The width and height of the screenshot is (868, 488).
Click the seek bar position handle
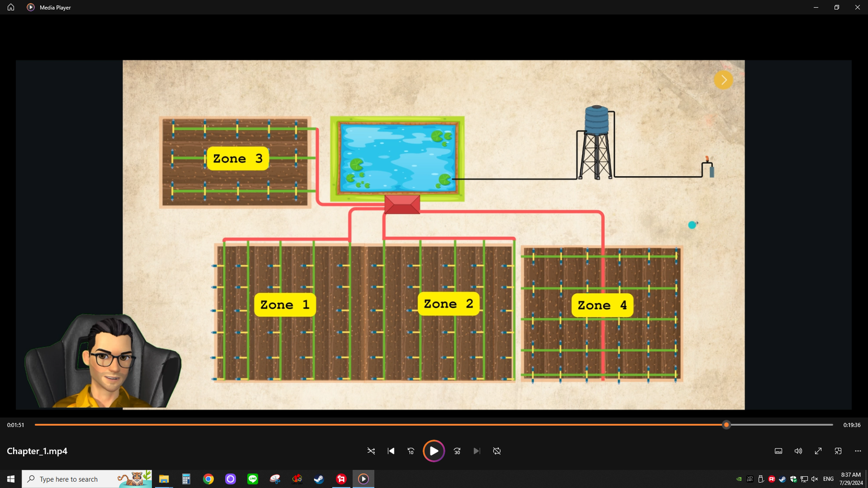[726, 425]
